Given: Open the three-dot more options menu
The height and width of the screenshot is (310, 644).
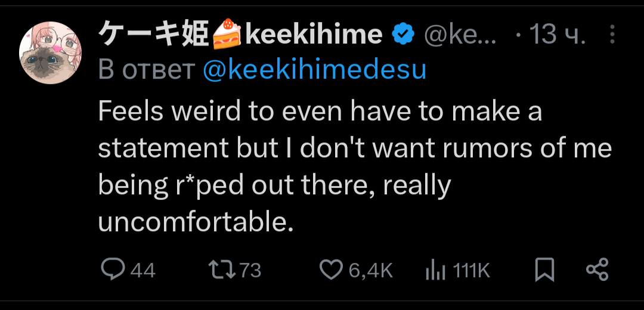Looking at the screenshot, I should (612, 35).
